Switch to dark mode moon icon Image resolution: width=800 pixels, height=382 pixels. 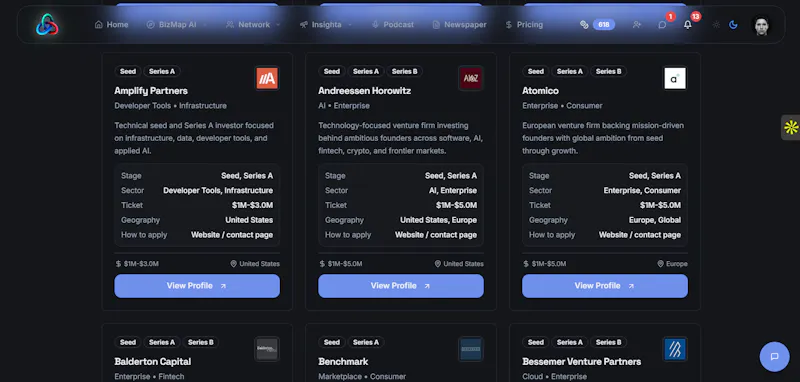[x=733, y=24]
